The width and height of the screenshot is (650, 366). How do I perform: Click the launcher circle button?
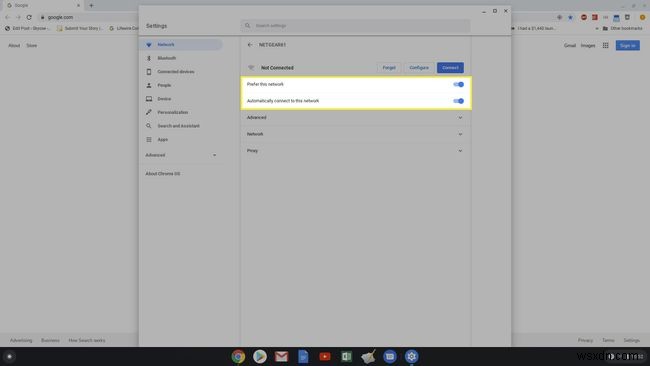click(9, 356)
